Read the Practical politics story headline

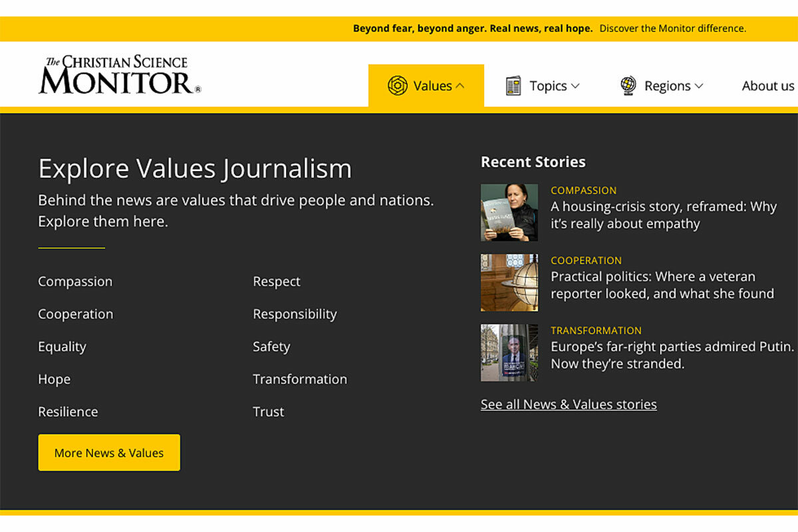pyautogui.click(x=662, y=285)
